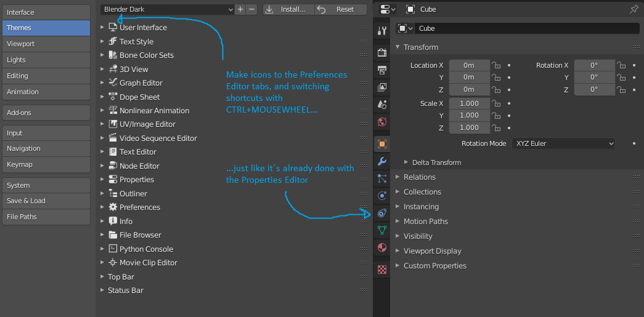Screen dimensions: 644x317
Task: Open the Output properties tab (printer icon)
Action: click(382, 70)
